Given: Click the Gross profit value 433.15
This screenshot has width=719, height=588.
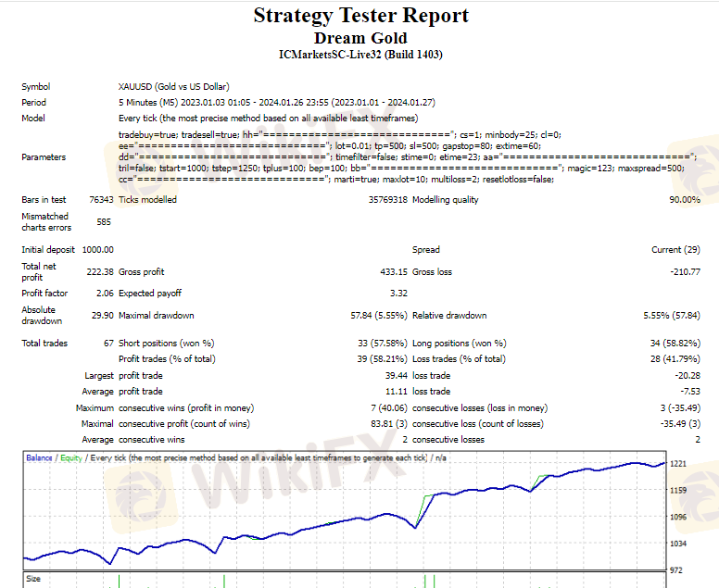Looking at the screenshot, I should coord(394,271).
